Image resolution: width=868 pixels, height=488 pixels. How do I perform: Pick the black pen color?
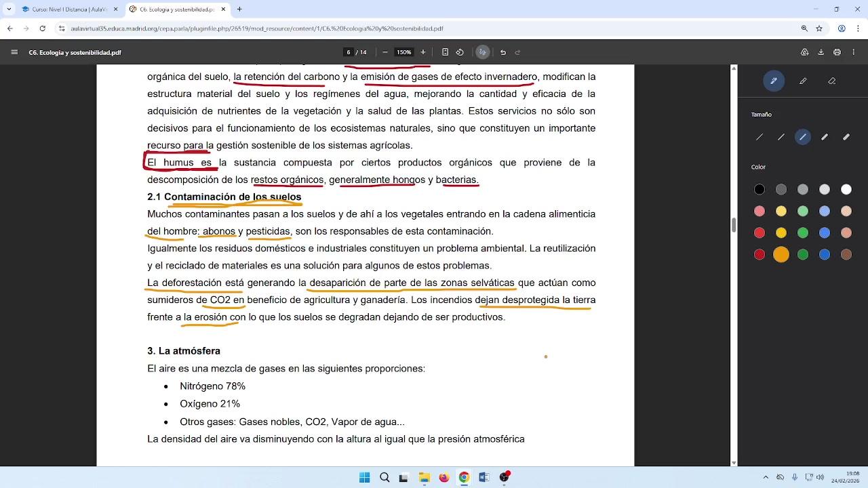[759, 190]
